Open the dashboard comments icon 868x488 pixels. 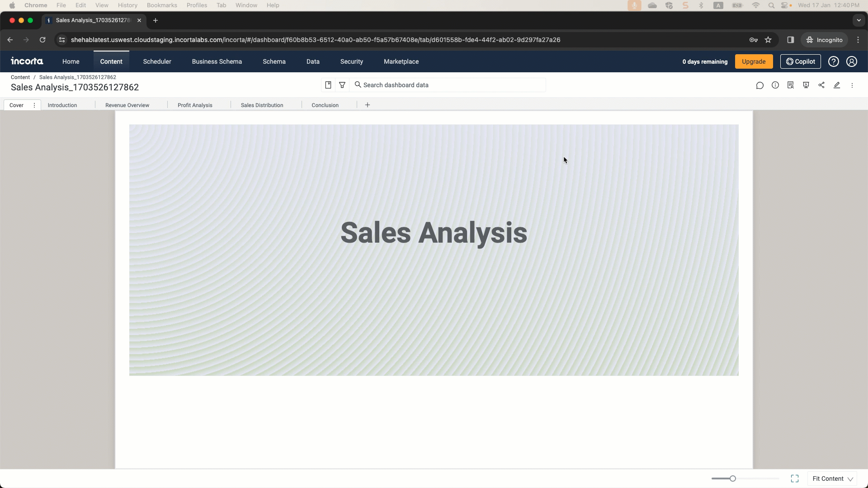coord(760,85)
